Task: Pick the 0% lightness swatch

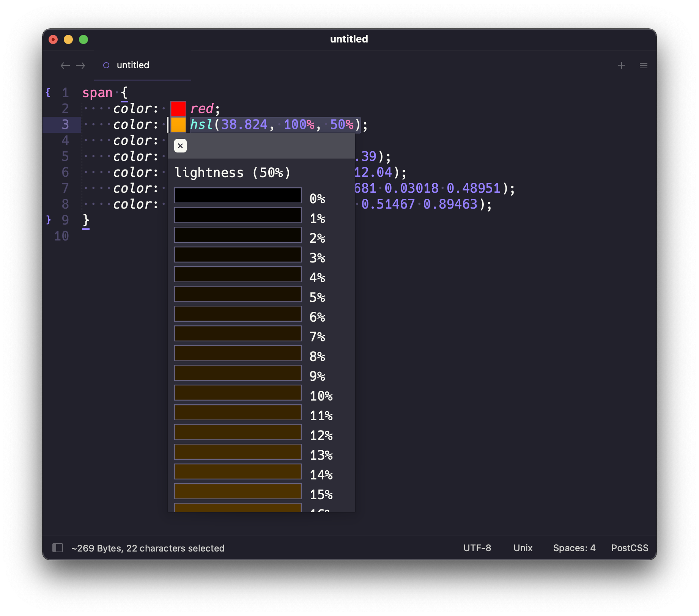Action: [x=238, y=195]
